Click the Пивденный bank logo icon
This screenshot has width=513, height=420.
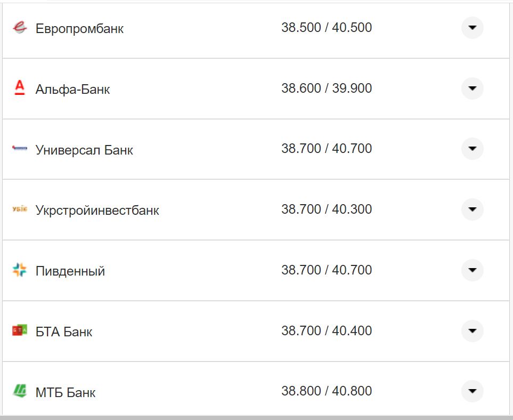point(19,270)
